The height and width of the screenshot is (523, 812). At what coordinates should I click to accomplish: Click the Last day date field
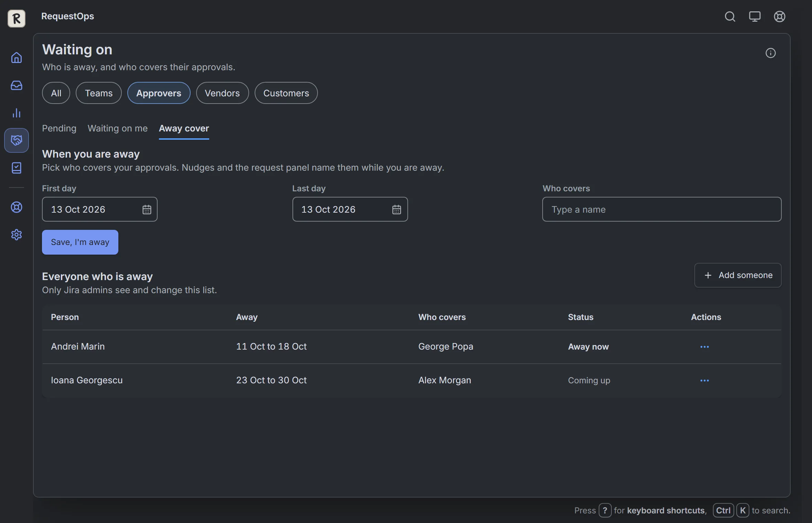coord(350,209)
